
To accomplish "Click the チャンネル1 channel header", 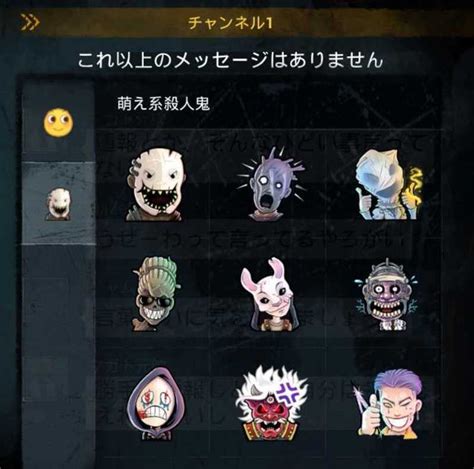I will click(230, 23).
